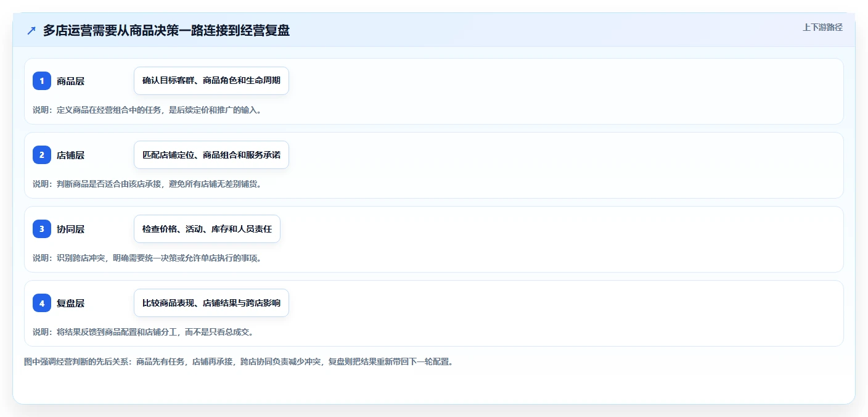Click the 检查价格、活动、库存和人员责任 box
This screenshot has height=417, width=868.
click(x=207, y=229)
